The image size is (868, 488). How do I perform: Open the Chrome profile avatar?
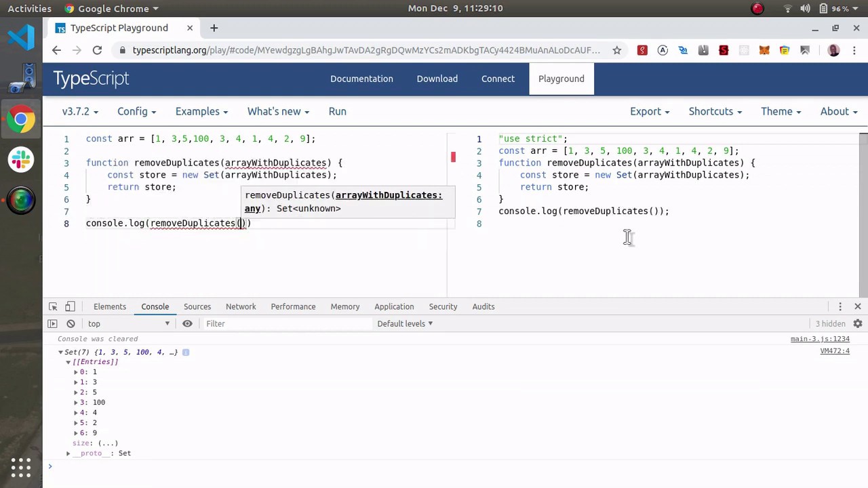[833, 50]
